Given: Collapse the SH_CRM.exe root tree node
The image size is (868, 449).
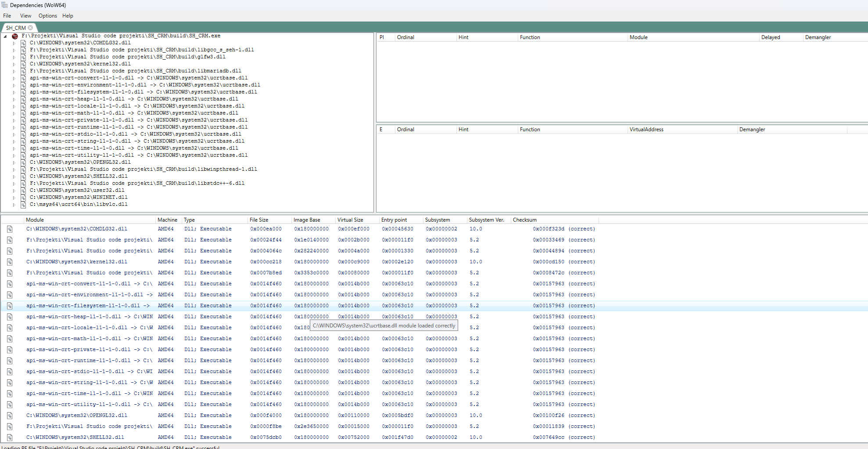Looking at the screenshot, I should click(x=5, y=36).
